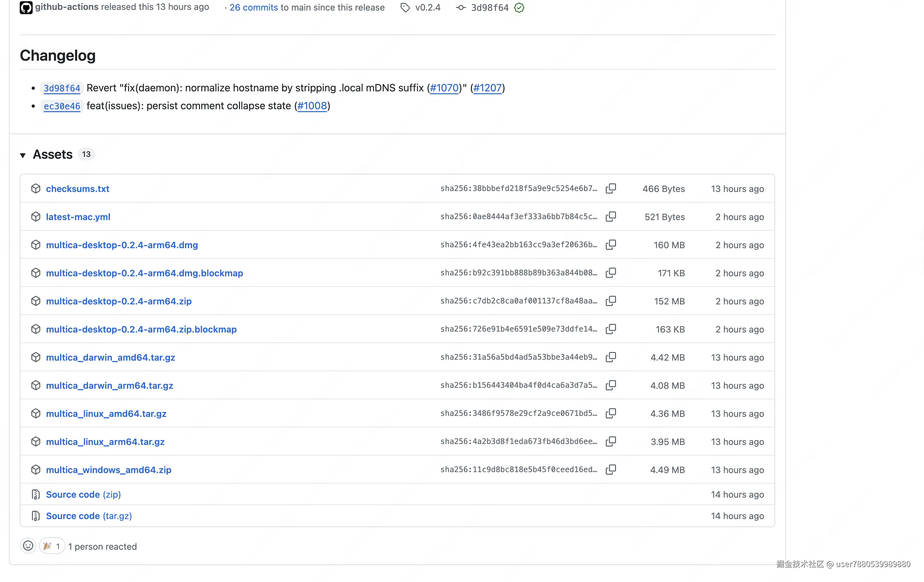Click the green verified checkmark near 3d98f64

click(519, 8)
